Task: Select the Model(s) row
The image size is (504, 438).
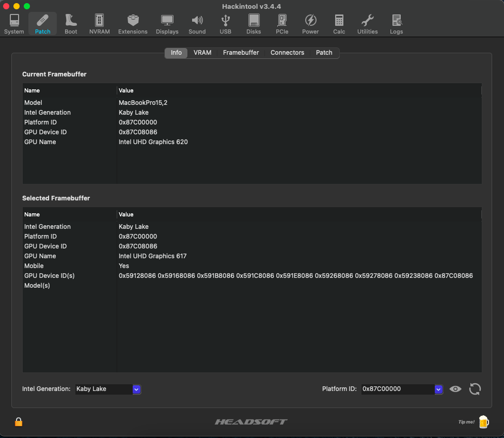Action: click(252, 286)
